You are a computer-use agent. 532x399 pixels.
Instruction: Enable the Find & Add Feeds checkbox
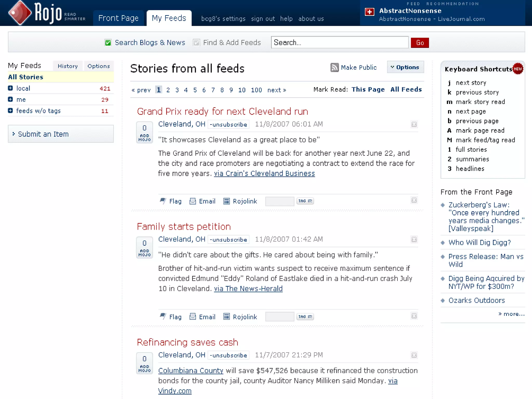[196, 43]
